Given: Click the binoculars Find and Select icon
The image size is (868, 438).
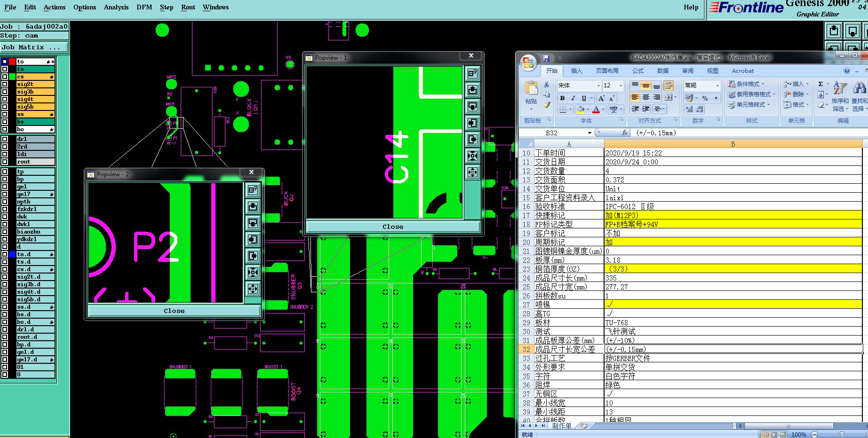Looking at the screenshot, I should [x=859, y=88].
